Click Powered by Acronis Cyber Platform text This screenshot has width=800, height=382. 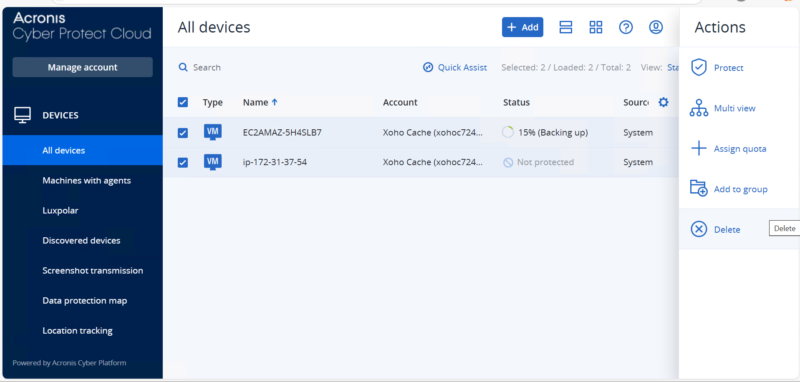pos(69,363)
